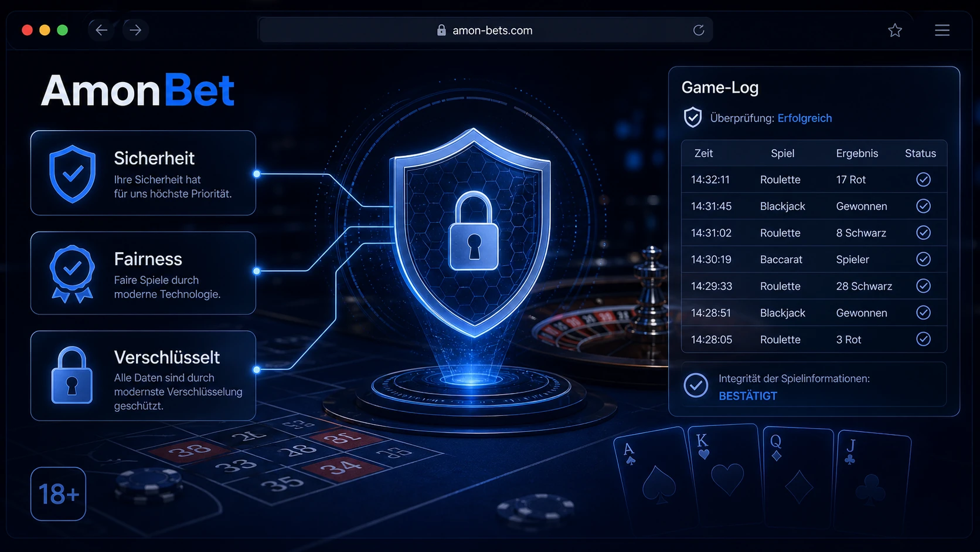980x552 pixels.
Task: Click the Game-Log panel title
Action: (x=720, y=87)
